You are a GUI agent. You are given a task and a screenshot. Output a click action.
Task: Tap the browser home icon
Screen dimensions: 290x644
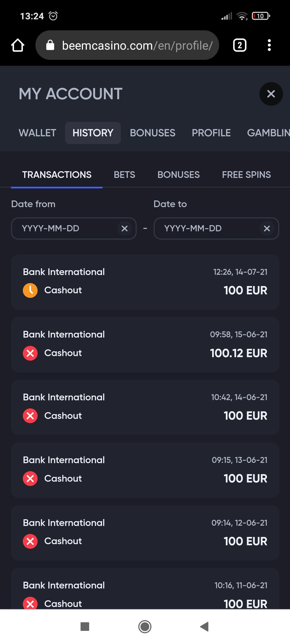[18, 45]
